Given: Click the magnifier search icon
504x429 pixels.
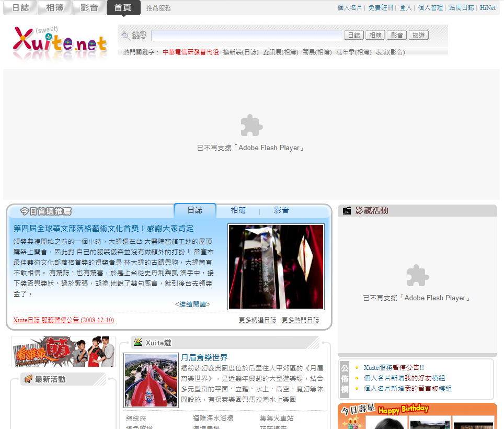Looking at the screenshot, I should (x=125, y=36).
